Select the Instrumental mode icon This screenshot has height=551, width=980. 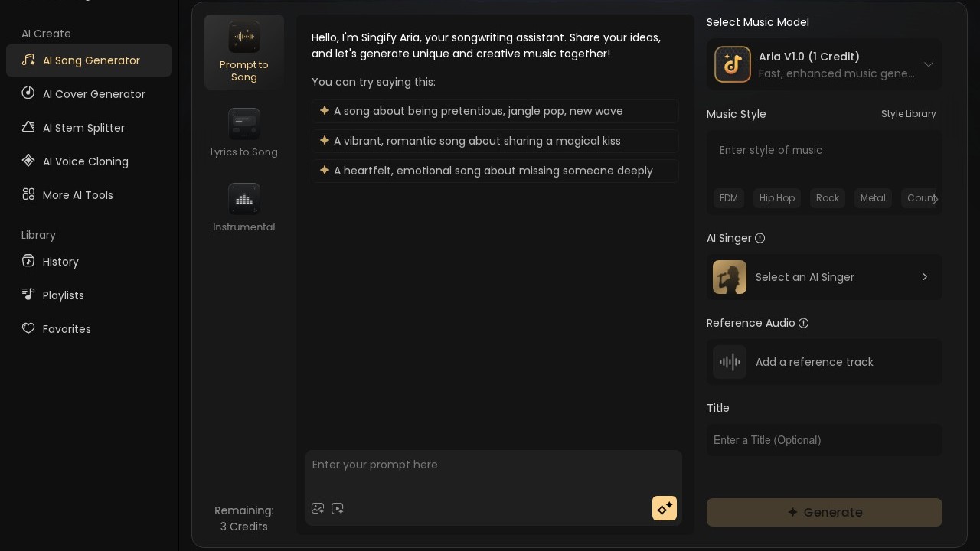pos(244,199)
